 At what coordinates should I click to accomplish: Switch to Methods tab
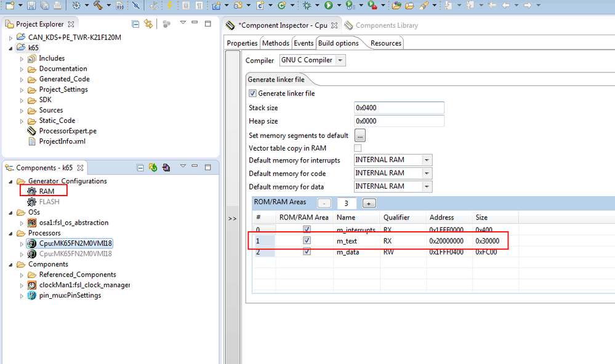(x=275, y=43)
